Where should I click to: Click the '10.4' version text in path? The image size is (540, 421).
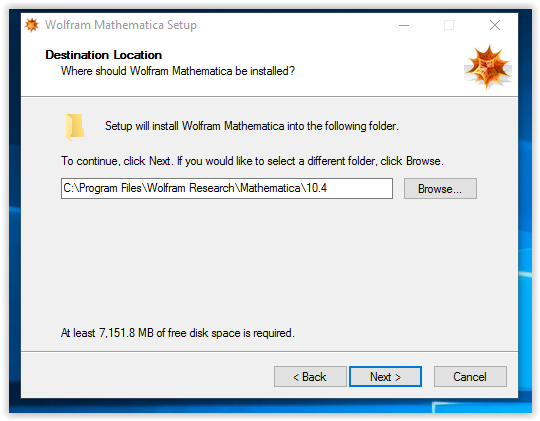point(316,188)
